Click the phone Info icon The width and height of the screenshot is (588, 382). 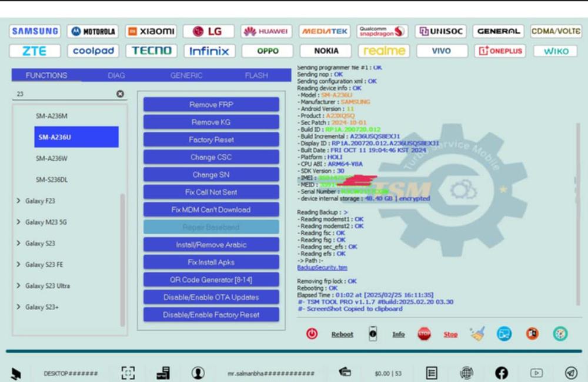373,334
